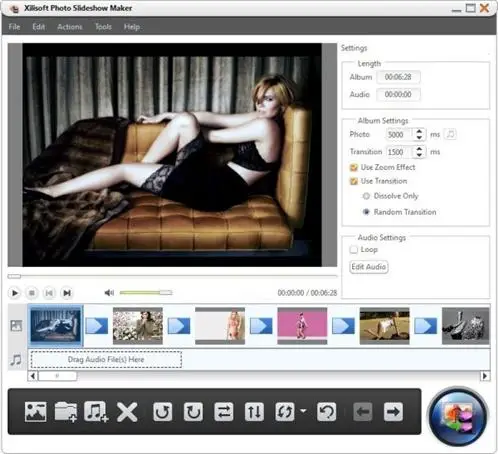Click the add photos icon in the toolbar
This screenshot has height=454, width=498.
[x=35, y=412]
